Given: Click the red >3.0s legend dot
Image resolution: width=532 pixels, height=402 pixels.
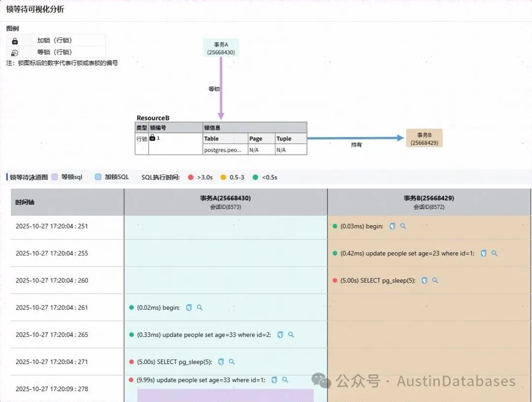Looking at the screenshot, I should point(191,177).
